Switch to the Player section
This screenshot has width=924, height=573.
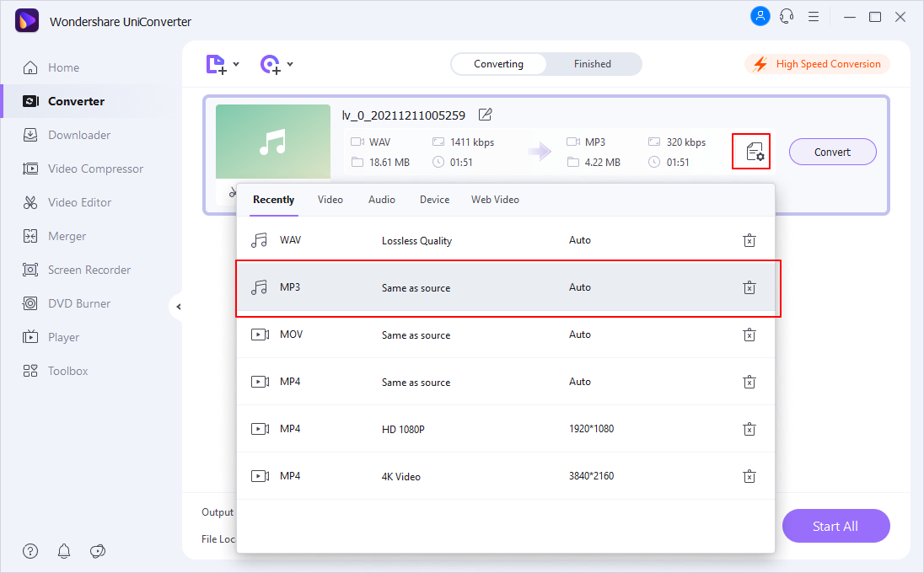50,337
